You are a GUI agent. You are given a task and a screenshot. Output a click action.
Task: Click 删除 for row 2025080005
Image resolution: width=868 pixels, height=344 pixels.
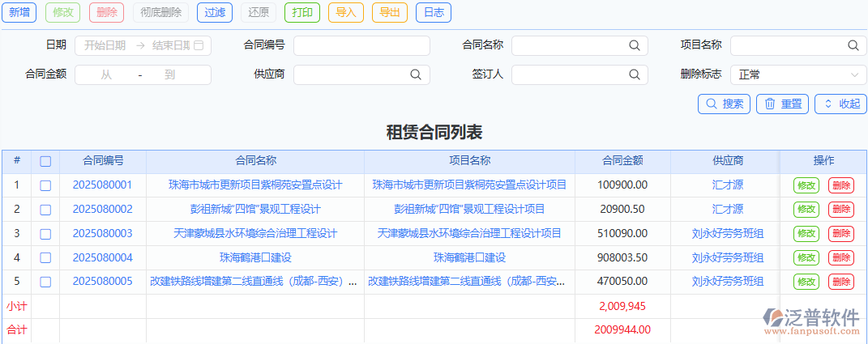pos(841,282)
